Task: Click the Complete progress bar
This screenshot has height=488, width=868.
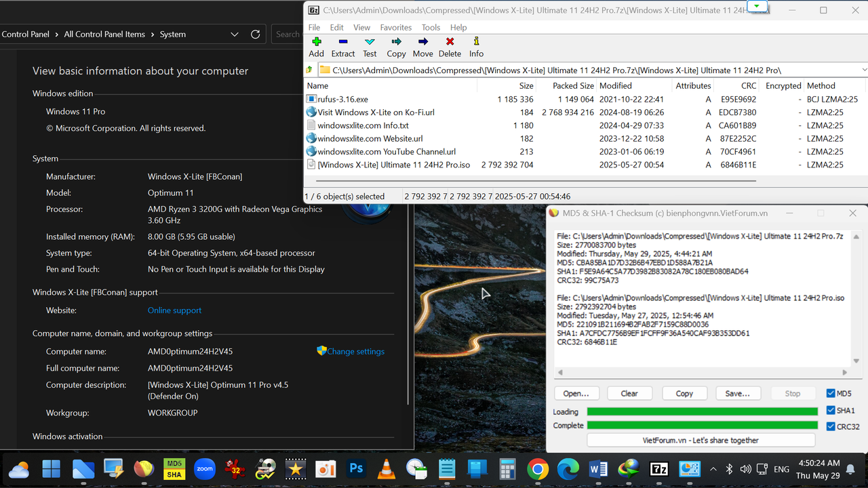Action: tap(702, 425)
